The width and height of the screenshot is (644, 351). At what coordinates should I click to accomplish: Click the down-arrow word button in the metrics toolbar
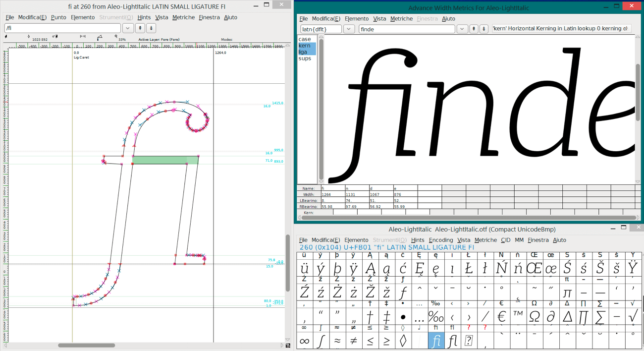483,28
